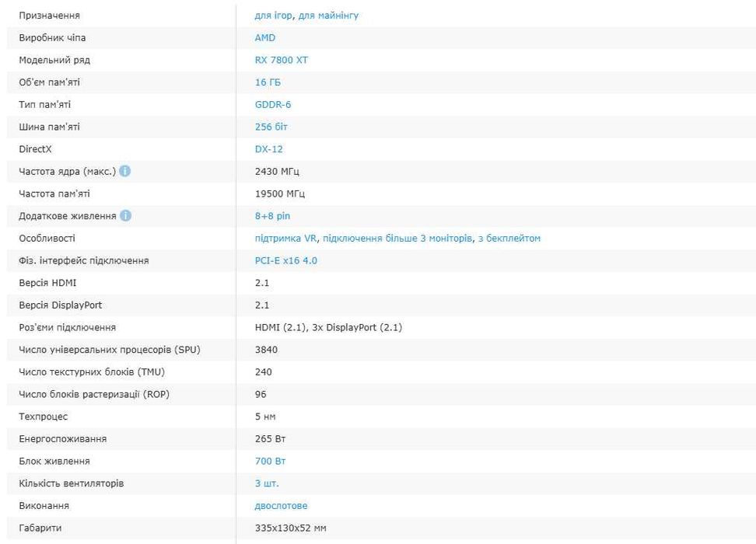The width and height of the screenshot is (756, 544).
Task: Follow the 'з бекплейтом' link
Action: (509, 238)
